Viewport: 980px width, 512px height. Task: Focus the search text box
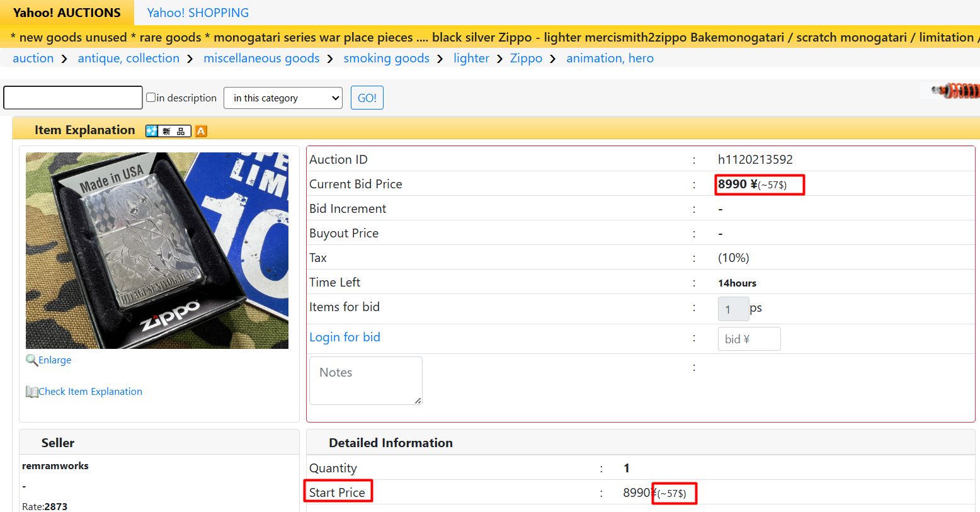point(73,98)
